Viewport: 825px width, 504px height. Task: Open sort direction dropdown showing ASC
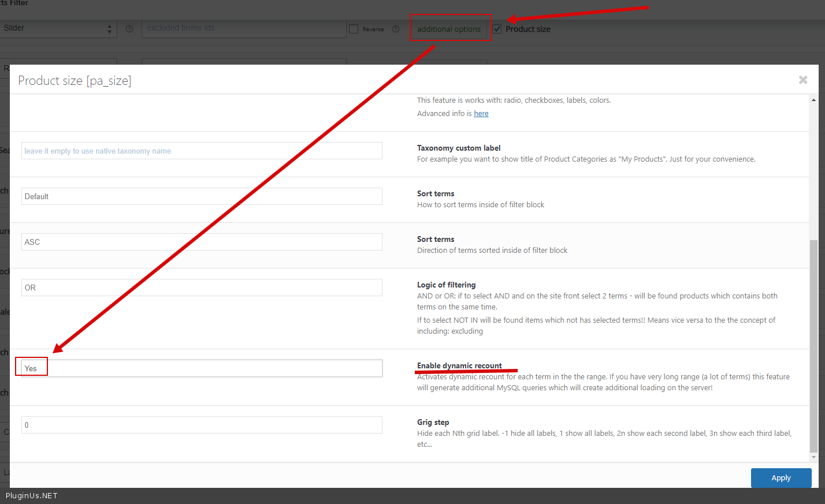tap(202, 242)
